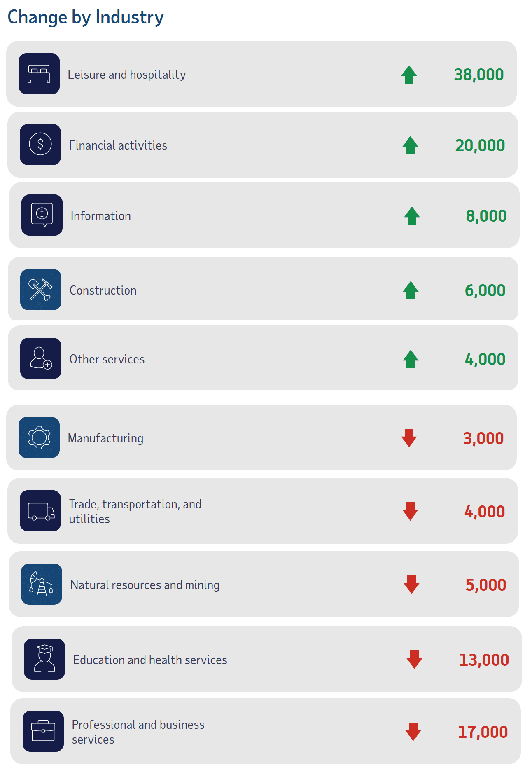The width and height of the screenshot is (532, 779).
Task: Click the red down arrow for Education and health
Action: pyautogui.click(x=414, y=660)
